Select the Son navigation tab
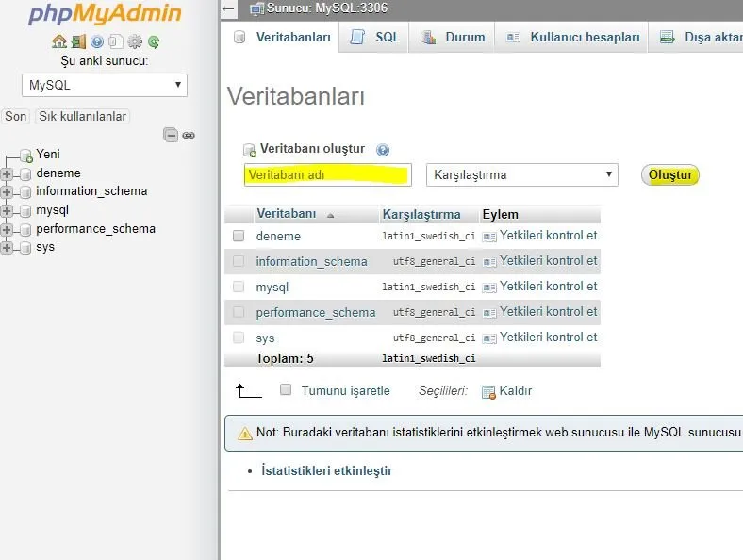The height and width of the screenshot is (560, 743). tap(16, 116)
